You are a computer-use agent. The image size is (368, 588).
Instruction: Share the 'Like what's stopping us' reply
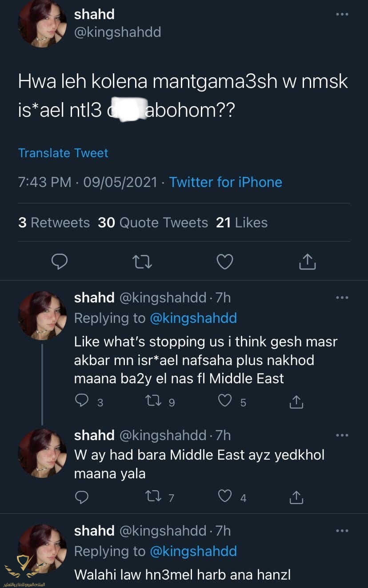click(296, 401)
